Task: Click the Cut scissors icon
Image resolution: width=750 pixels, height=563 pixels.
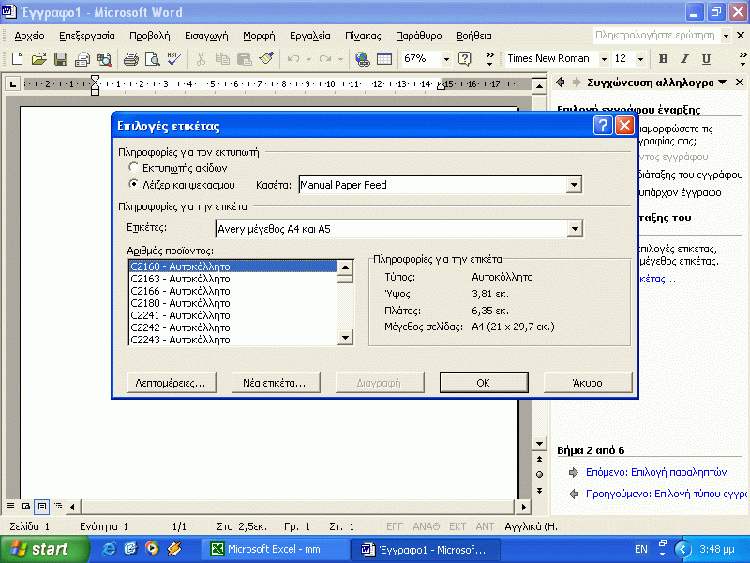Action: click(x=201, y=59)
